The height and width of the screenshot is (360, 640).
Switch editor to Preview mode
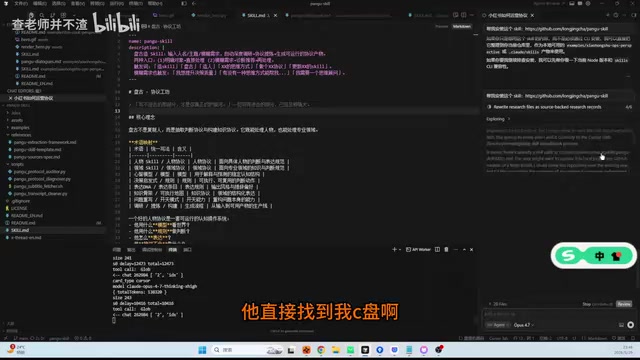[x=442, y=27]
